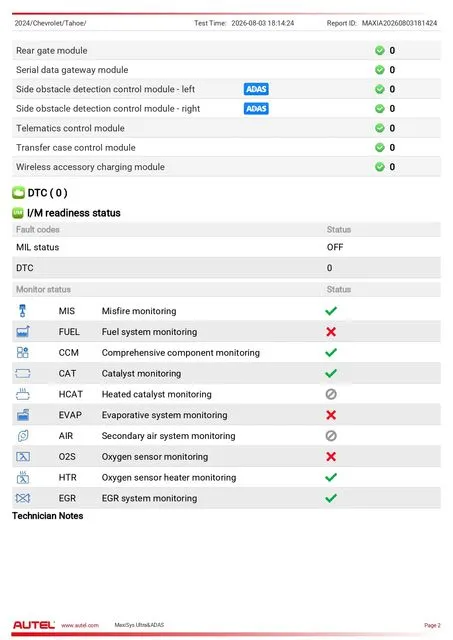
Task: Click the green status for Telematics control module
Action: [x=380, y=128]
